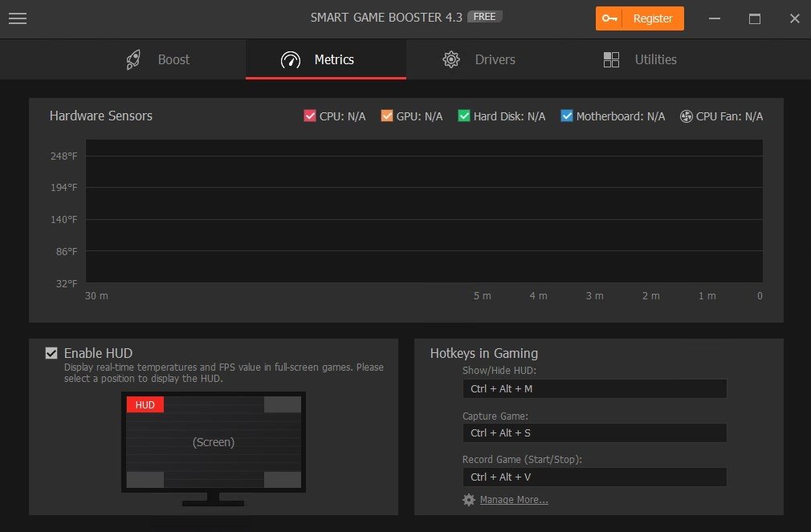Click the CPU Fan icon

coord(686,116)
